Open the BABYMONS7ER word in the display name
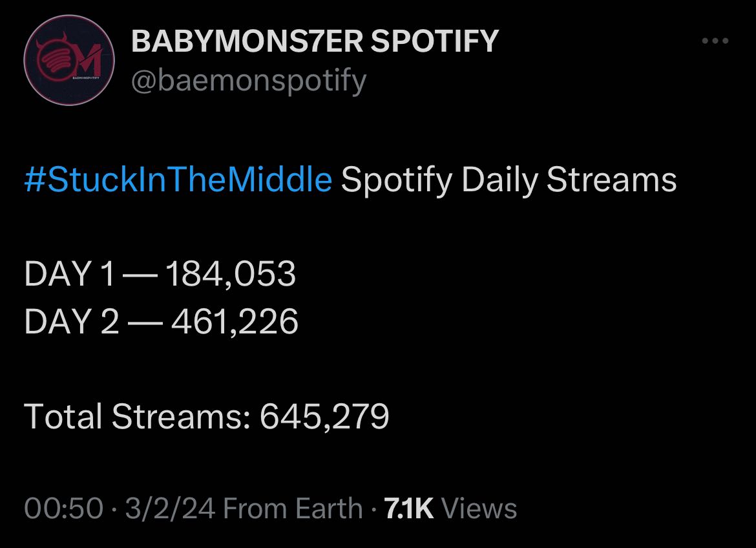The height and width of the screenshot is (548, 756). (247, 41)
